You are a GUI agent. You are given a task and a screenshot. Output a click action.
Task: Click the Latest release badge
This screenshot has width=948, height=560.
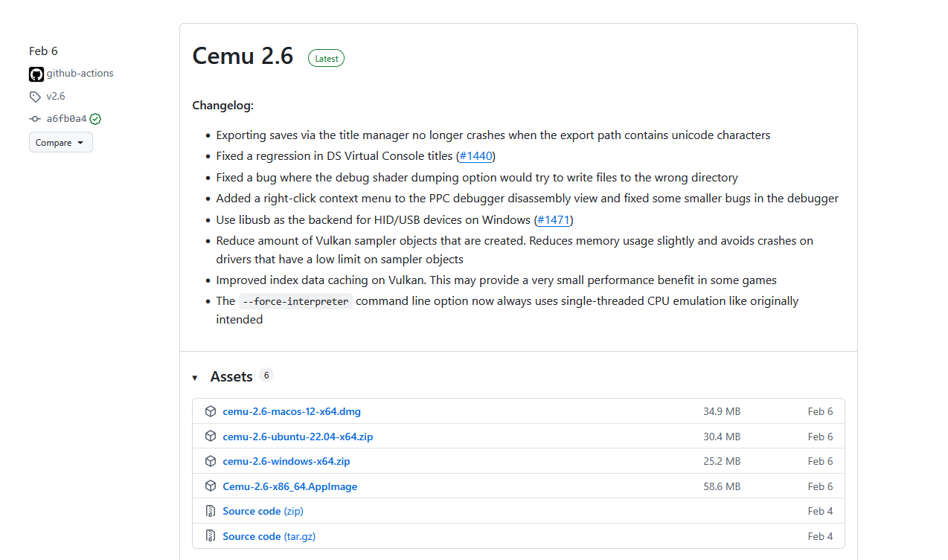pos(326,59)
